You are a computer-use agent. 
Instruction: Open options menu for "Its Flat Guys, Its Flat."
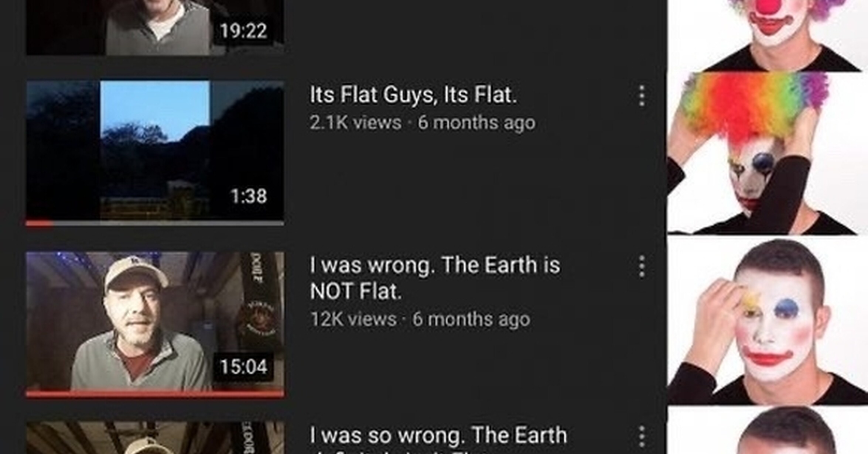(x=642, y=96)
